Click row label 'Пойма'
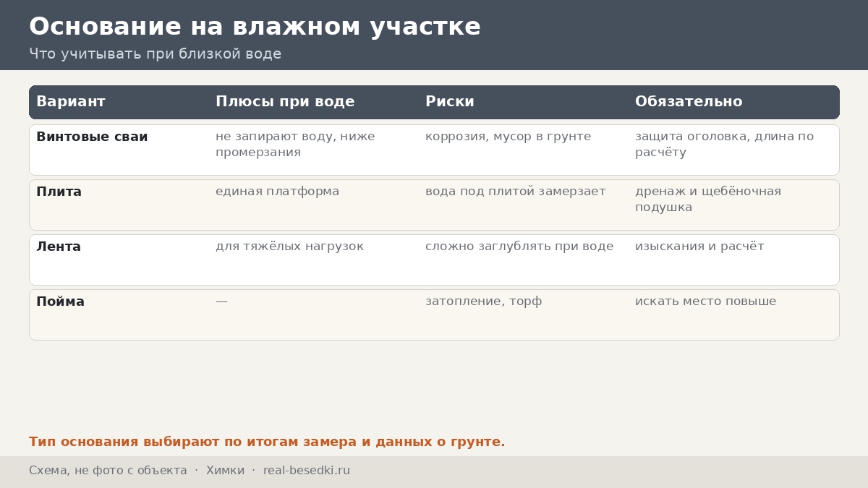Screen dimensions: 868x488 (60, 301)
